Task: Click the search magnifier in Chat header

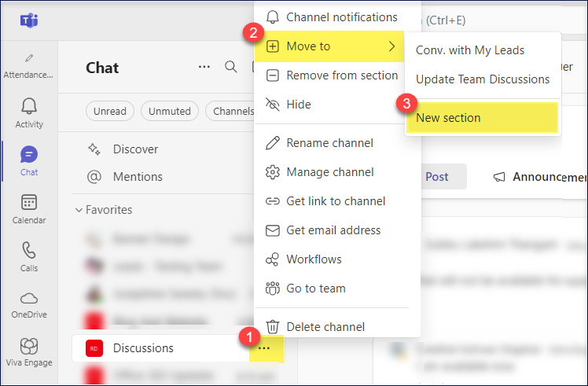Action: [231, 67]
